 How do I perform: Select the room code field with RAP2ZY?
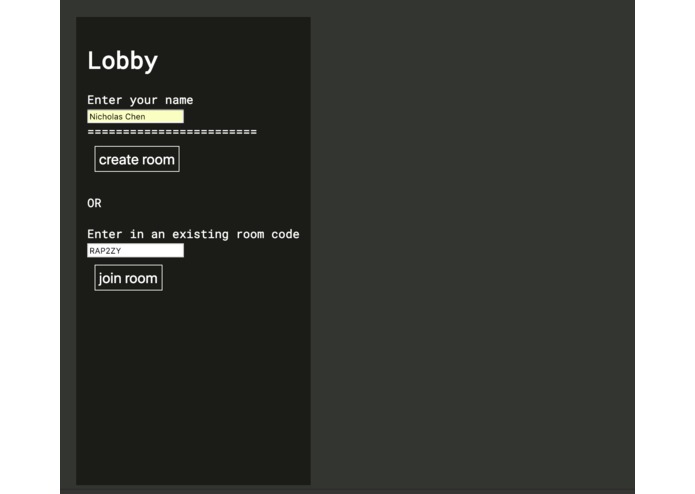pos(136,250)
